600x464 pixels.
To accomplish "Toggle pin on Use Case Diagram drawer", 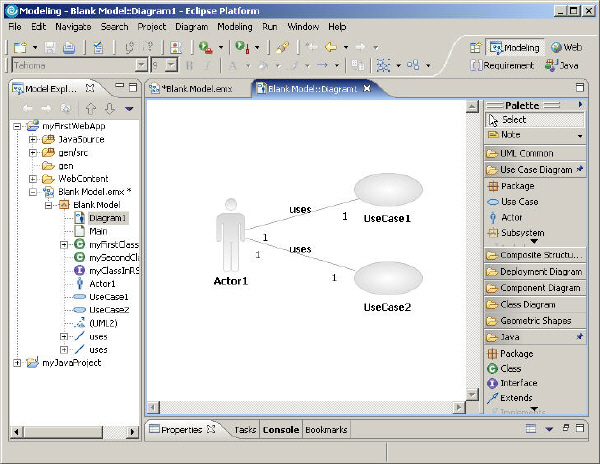I will click(580, 170).
